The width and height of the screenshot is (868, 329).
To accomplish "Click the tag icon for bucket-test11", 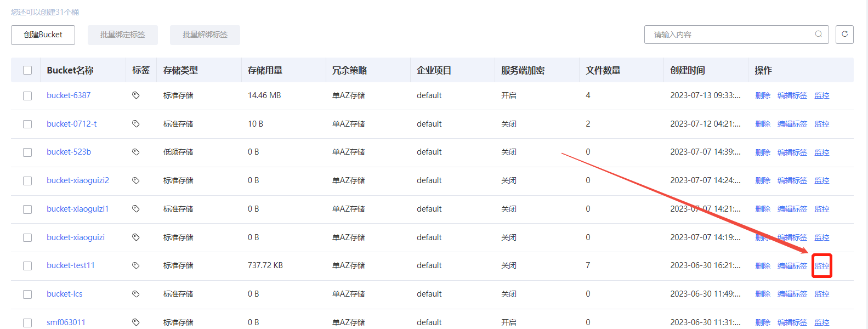I will pyautogui.click(x=135, y=265).
